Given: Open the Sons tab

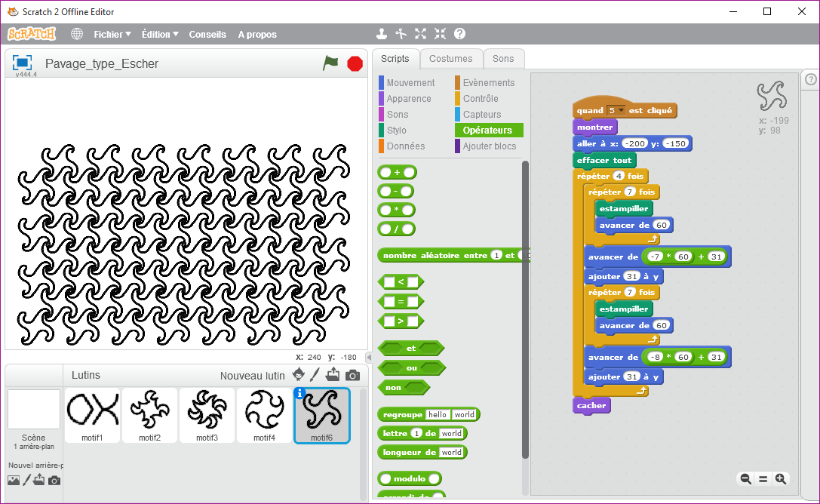Looking at the screenshot, I should [x=503, y=59].
